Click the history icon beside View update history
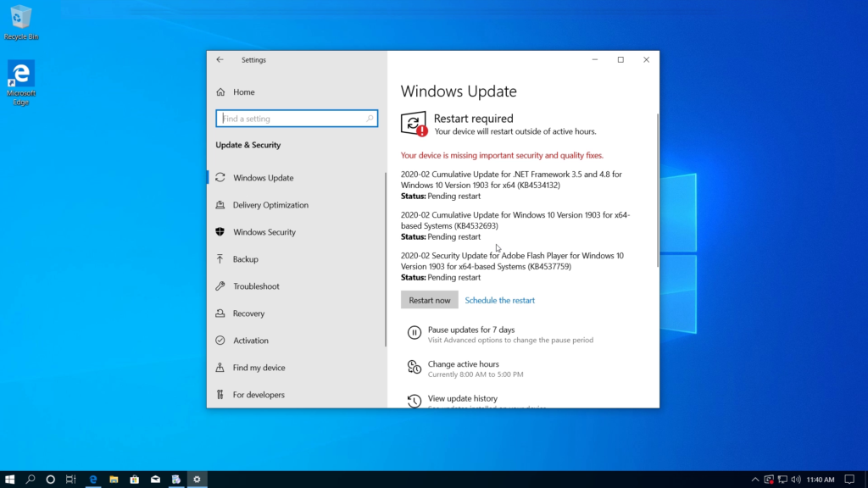Image resolution: width=868 pixels, height=488 pixels. coord(414,401)
